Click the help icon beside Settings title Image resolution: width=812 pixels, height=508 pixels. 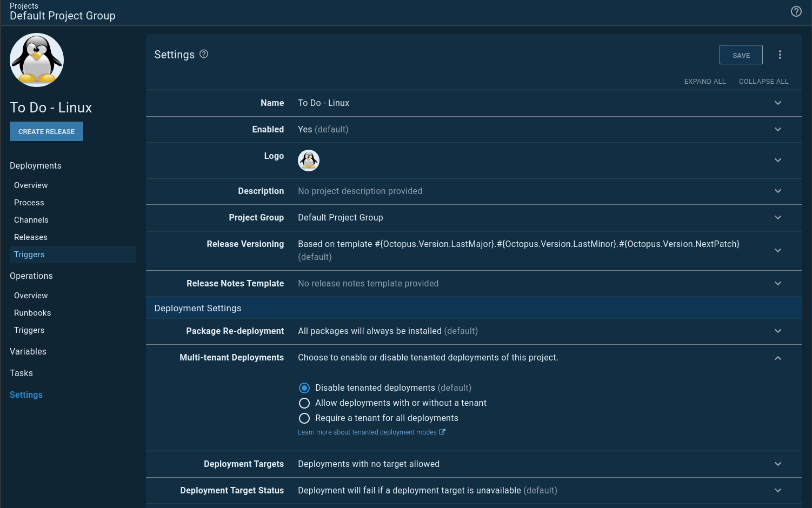[204, 54]
